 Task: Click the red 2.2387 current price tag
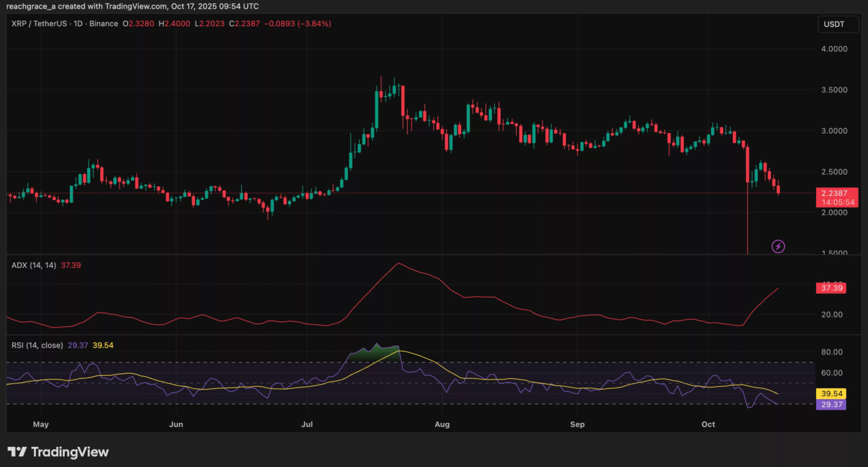(834, 193)
